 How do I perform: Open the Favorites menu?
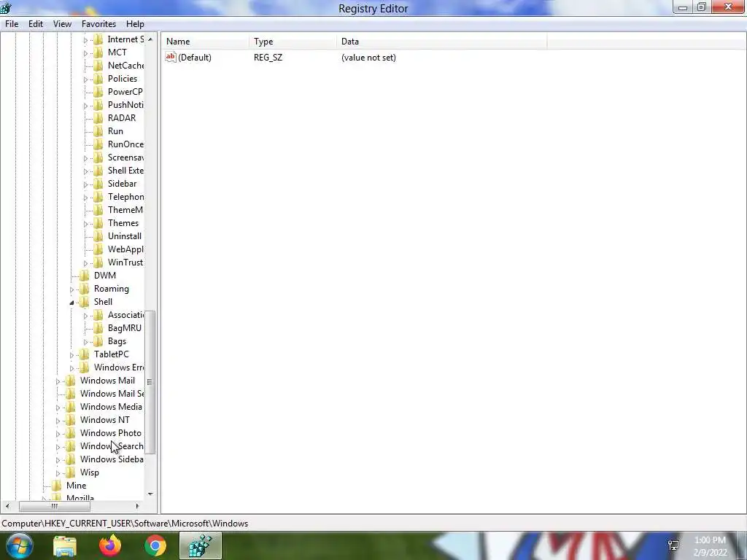coord(98,24)
